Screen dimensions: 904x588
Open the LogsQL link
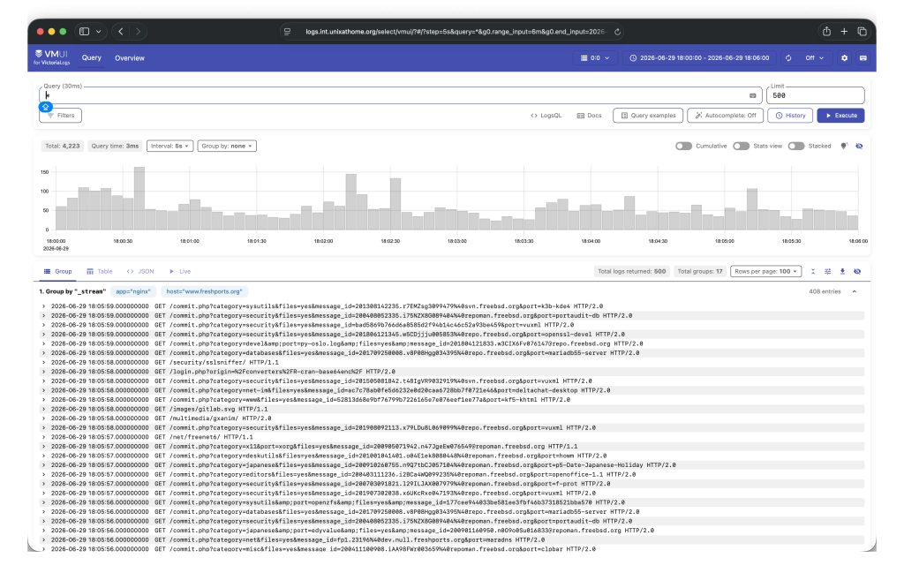point(546,116)
